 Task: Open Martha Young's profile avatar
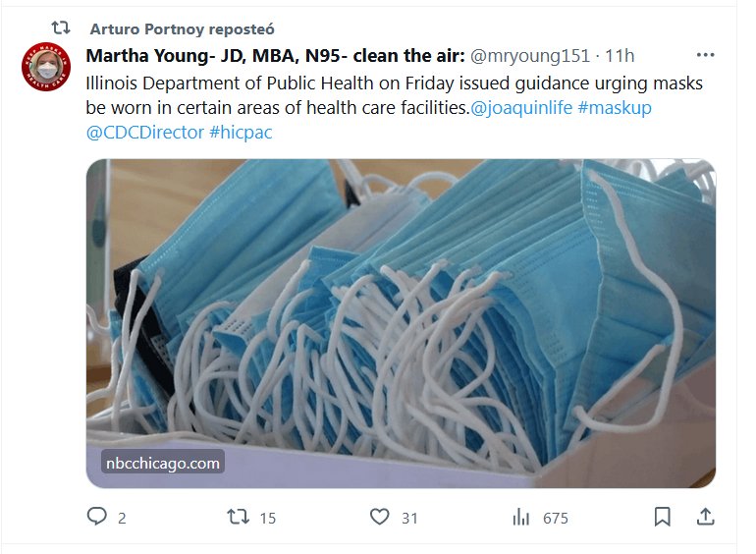(x=46, y=68)
